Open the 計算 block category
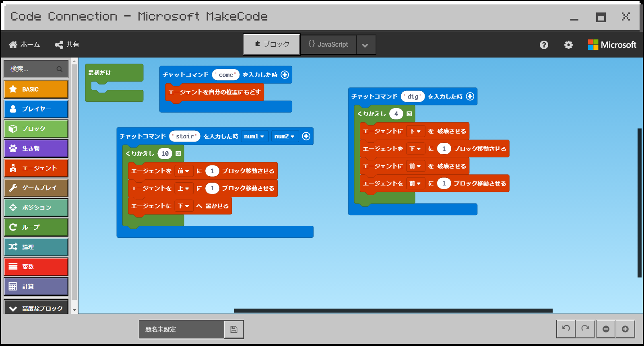 click(36, 286)
